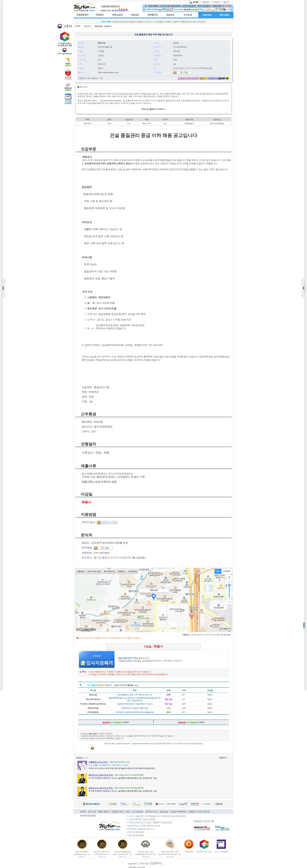Switch the map to 스카이뷰
The width and height of the screenshot is (307, 868).
226,571
